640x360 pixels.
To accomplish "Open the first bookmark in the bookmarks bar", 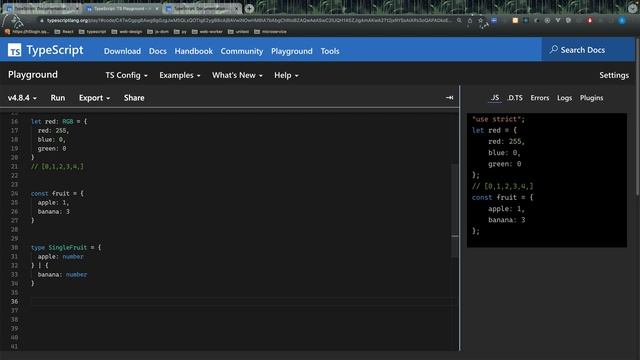I will coord(27,31).
